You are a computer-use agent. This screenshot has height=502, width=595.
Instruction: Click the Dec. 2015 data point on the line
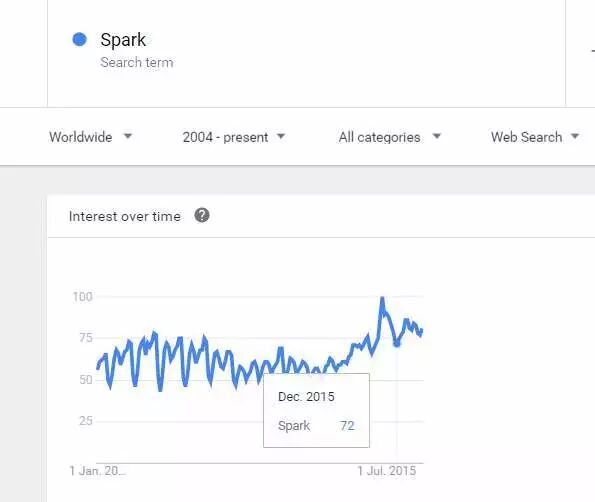397,344
